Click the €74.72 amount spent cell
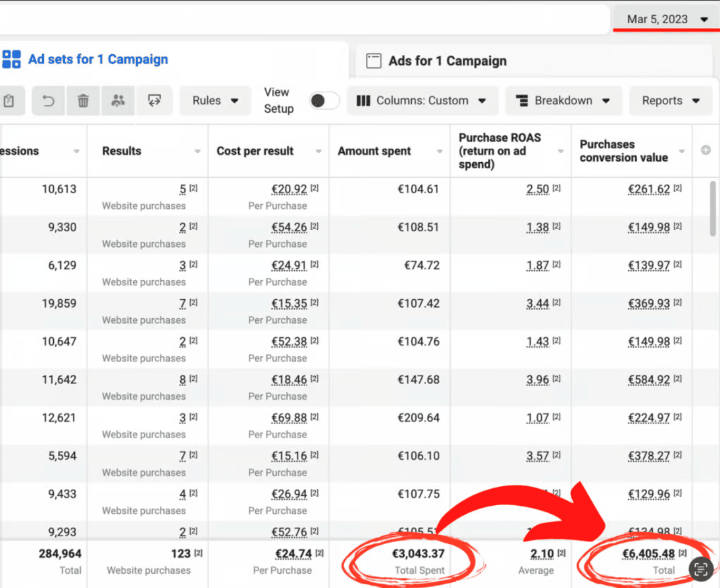 [422, 266]
